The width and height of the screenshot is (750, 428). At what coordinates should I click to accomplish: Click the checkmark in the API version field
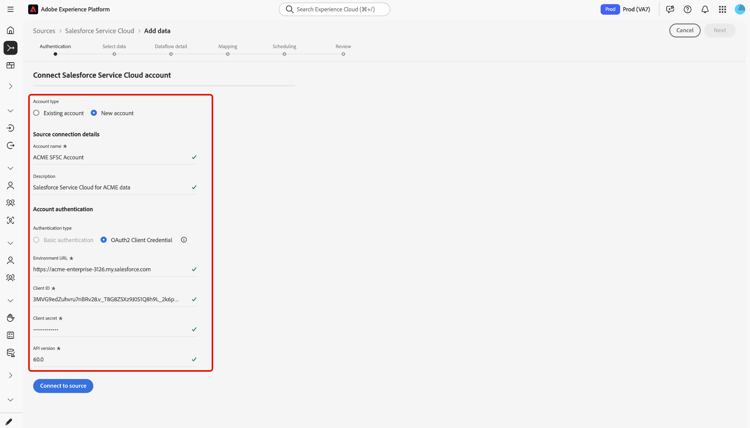194,359
